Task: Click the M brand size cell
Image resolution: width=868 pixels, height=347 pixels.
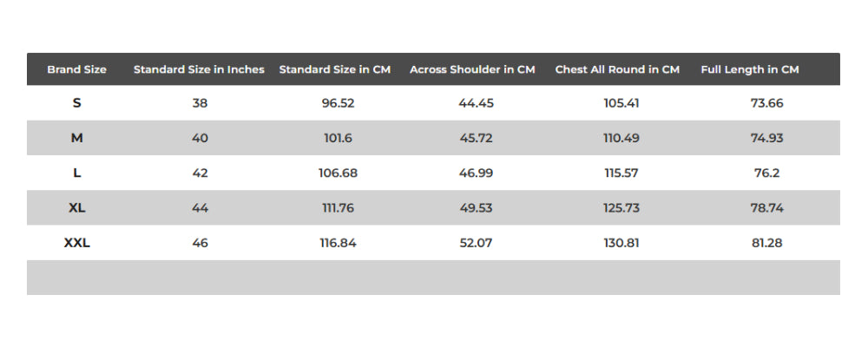Action: coord(77,138)
